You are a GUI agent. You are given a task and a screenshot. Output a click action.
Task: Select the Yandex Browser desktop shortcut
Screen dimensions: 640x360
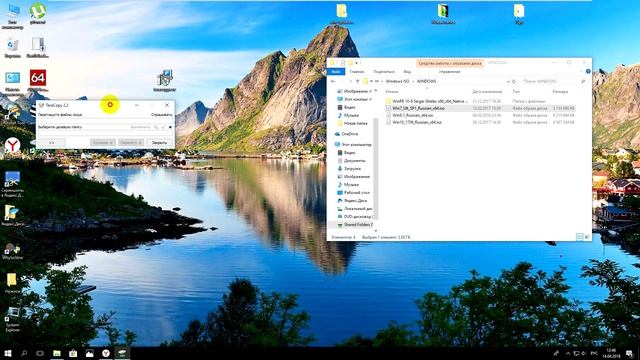[x=13, y=146]
